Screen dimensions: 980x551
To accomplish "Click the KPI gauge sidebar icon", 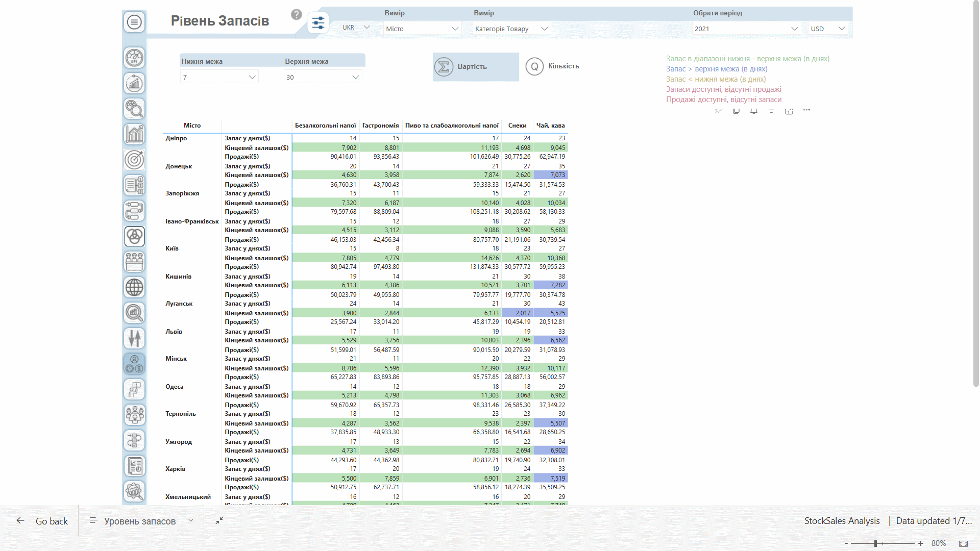I will 134,58.
